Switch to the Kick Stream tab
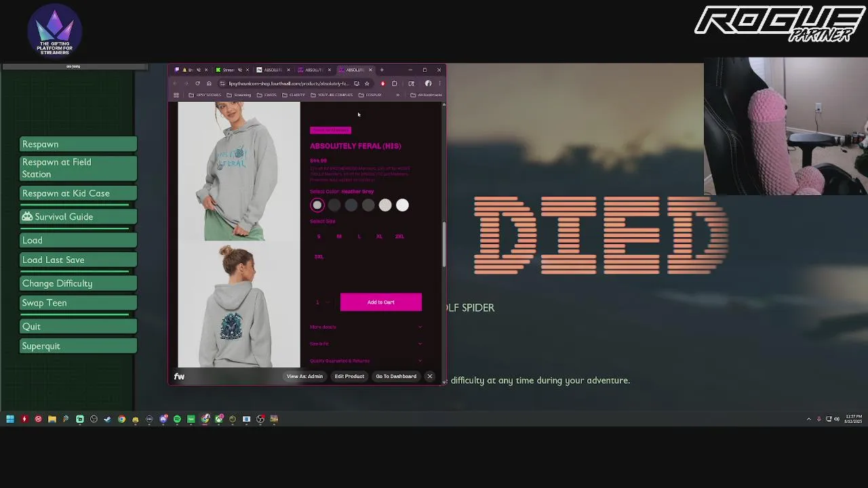The image size is (868, 488). [233, 70]
